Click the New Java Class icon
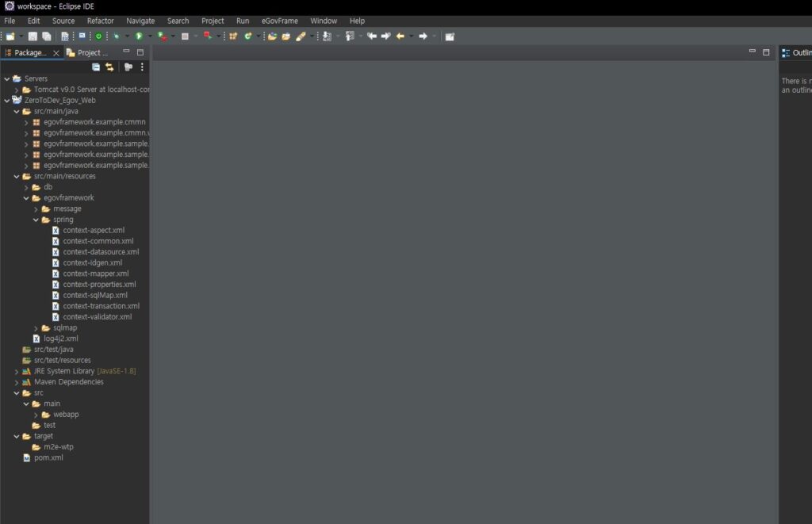The image size is (812, 524). click(x=248, y=36)
